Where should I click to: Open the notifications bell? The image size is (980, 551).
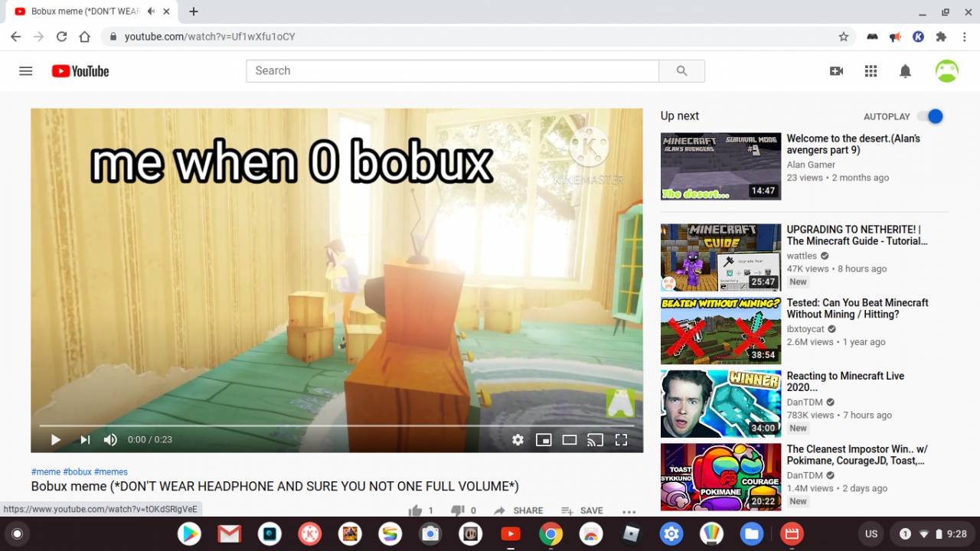click(905, 71)
